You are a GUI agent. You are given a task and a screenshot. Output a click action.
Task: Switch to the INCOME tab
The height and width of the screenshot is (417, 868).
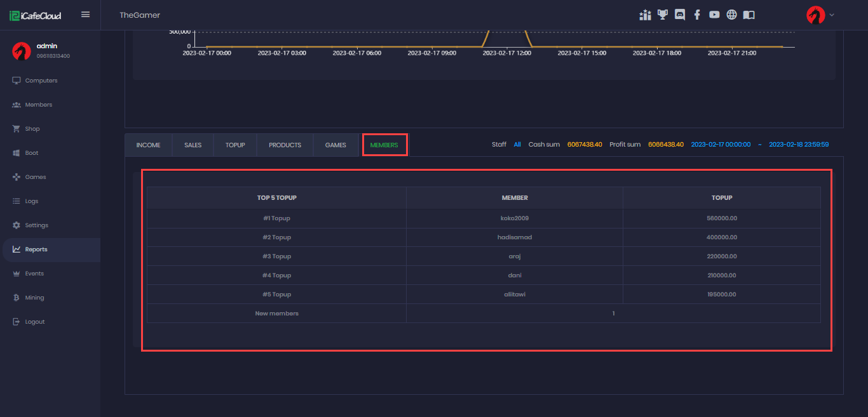[x=148, y=145]
